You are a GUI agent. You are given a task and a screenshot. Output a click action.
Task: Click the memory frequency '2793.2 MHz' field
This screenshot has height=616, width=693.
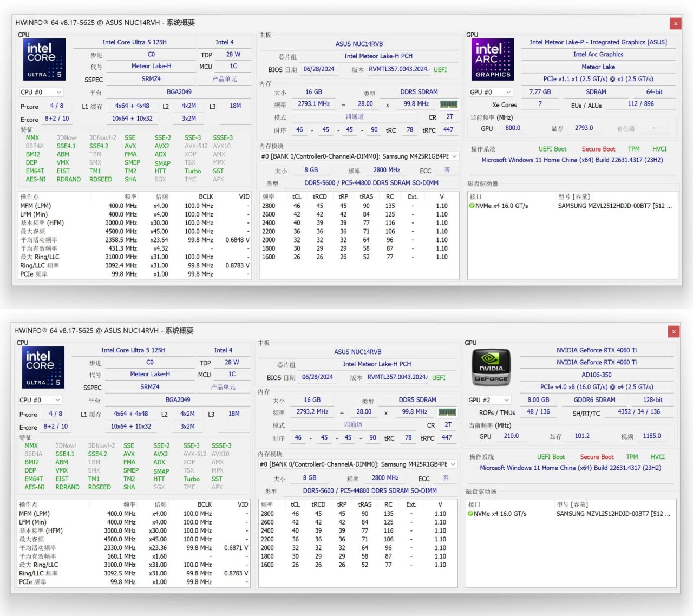point(312,412)
